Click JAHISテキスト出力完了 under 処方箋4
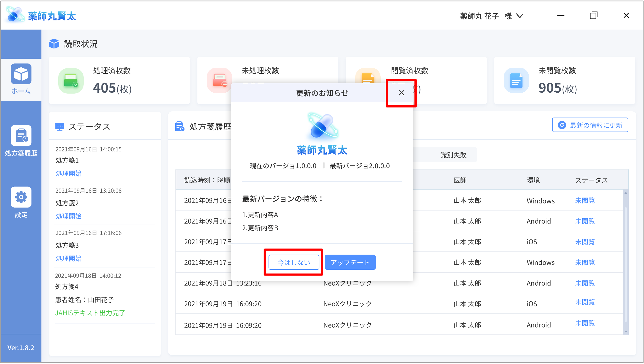 (x=90, y=313)
